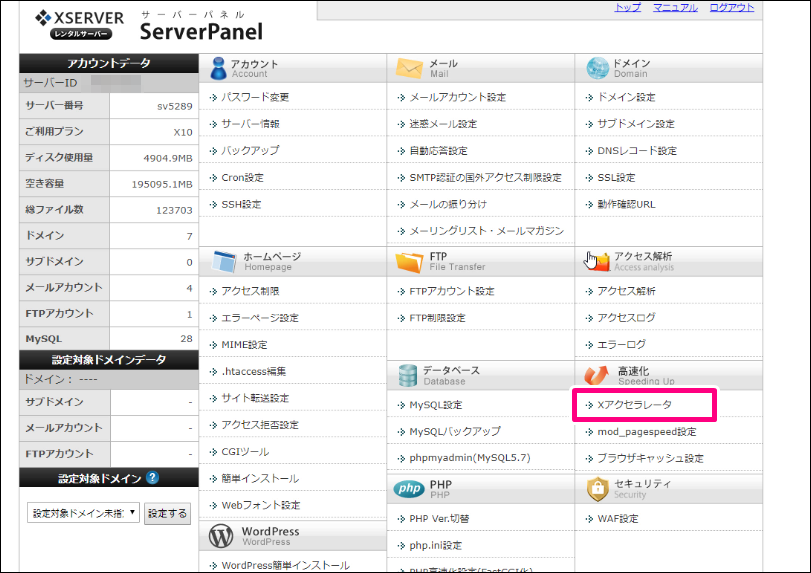Click the server number value sv5289

[x=175, y=107]
